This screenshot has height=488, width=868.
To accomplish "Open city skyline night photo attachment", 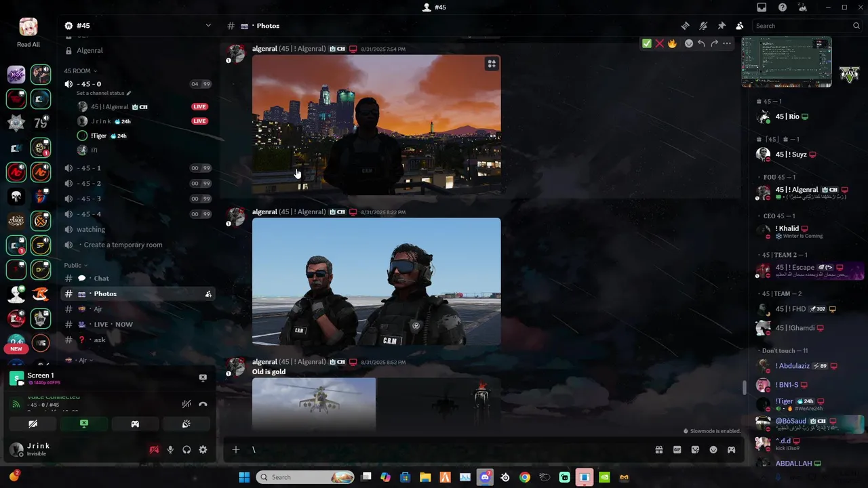I will coord(376,125).
